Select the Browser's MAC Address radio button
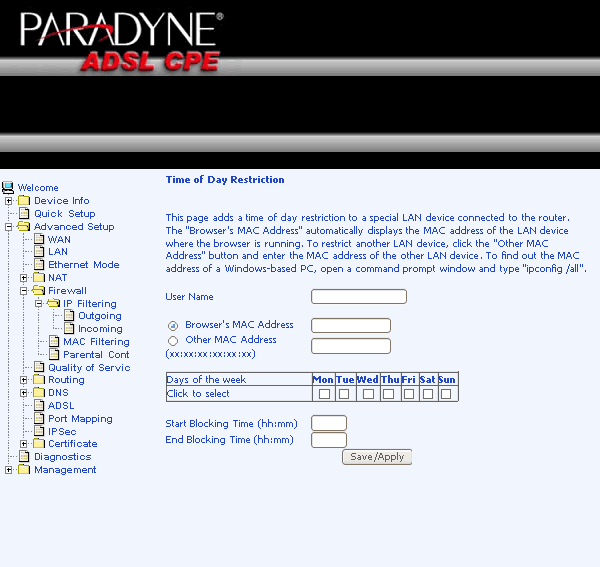This screenshot has height=567, width=600. click(x=173, y=326)
